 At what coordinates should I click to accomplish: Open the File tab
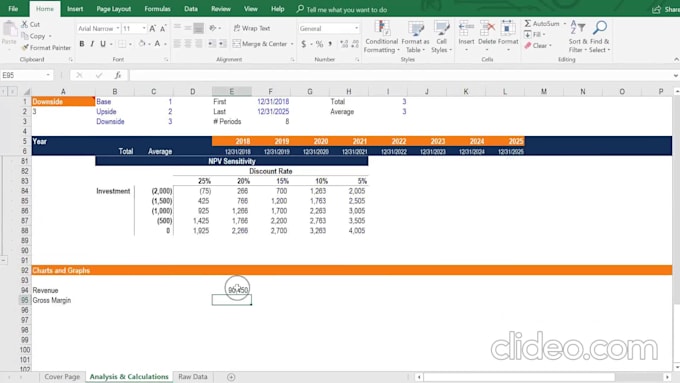coord(13,9)
